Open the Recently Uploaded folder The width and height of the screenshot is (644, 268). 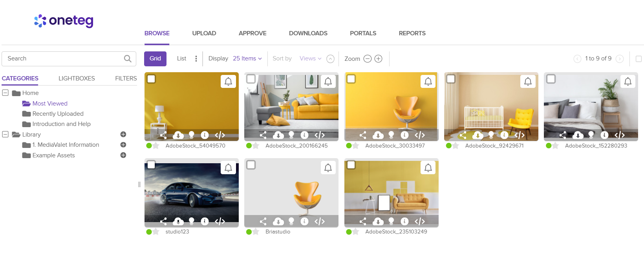(58, 114)
